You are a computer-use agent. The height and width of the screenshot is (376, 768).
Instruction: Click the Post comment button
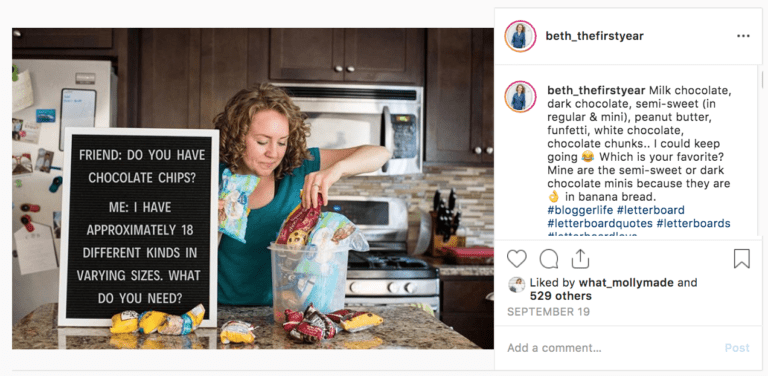click(x=737, y=348)
